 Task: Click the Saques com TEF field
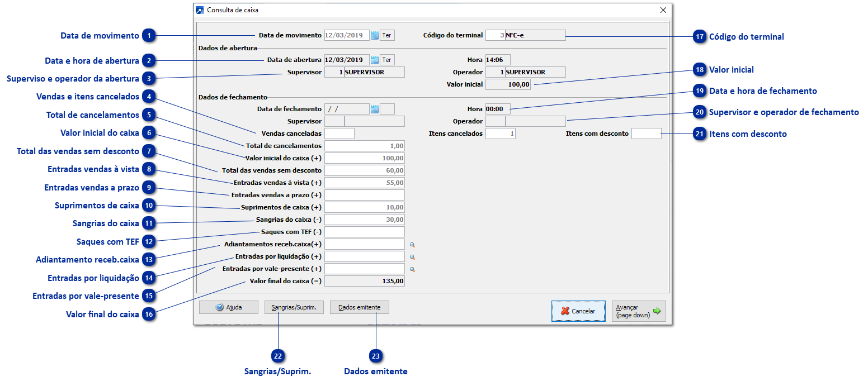tap(364, 232)
